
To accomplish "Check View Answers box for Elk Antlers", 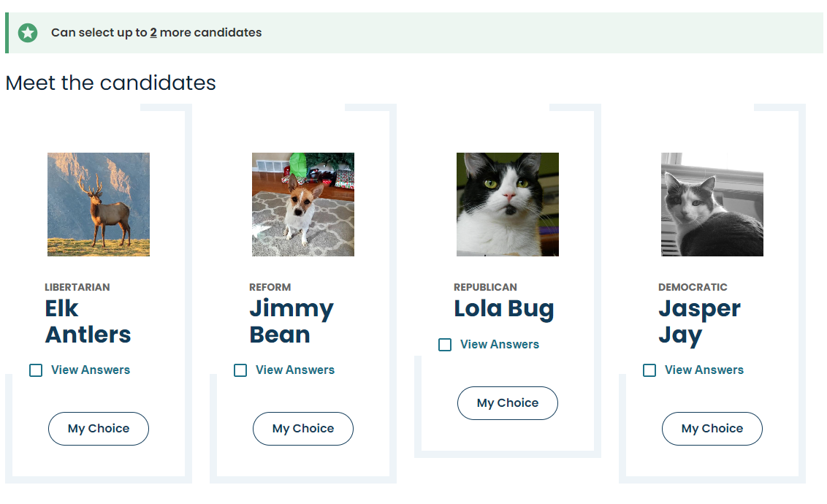I will tap(36, 370).
